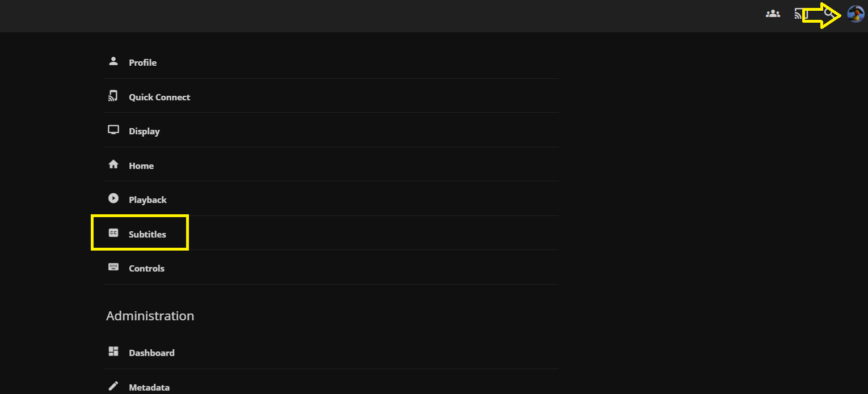The width and height of the screenshot is (868, 394).
Task: Click the Dashboard grid icon
Action: (113, 351)
